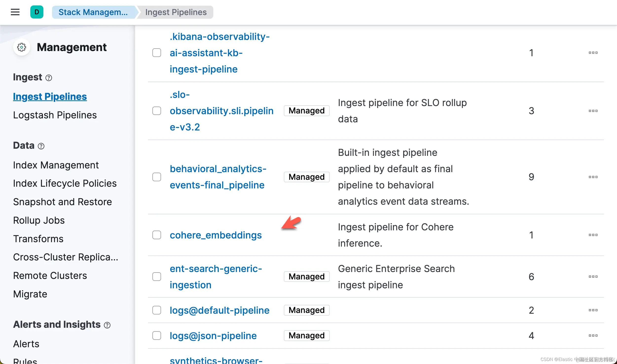Tick the ent-search-generic-ingestion checkbox
This screenshot has height=364, width=617.
click(x=157, y=277)
